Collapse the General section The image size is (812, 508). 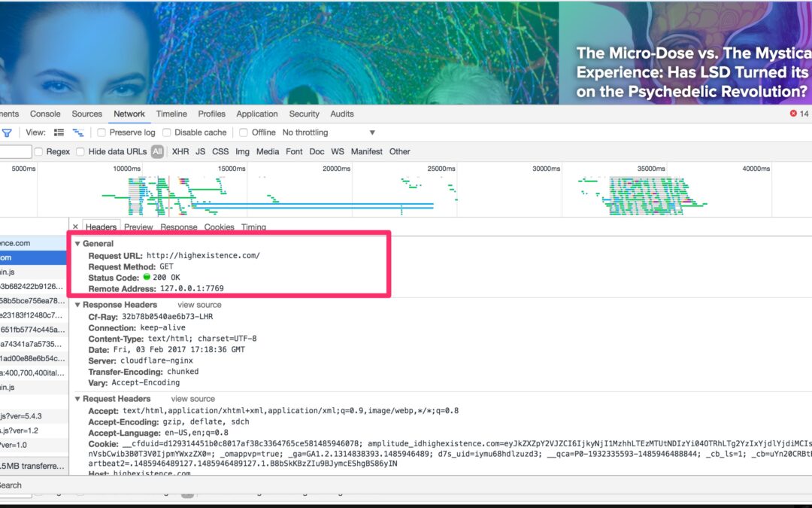pos(77,244)
